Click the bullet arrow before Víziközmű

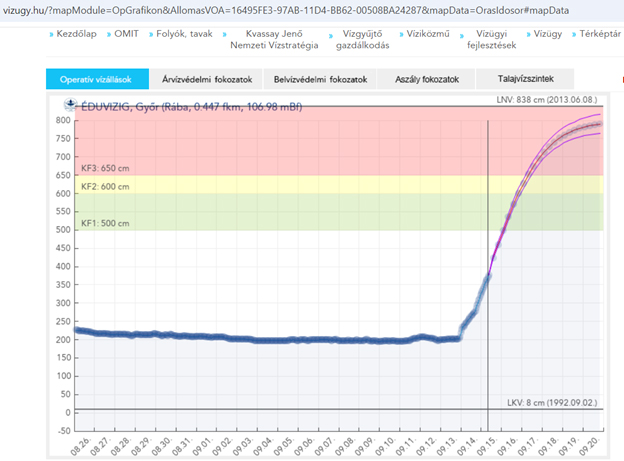402,35
